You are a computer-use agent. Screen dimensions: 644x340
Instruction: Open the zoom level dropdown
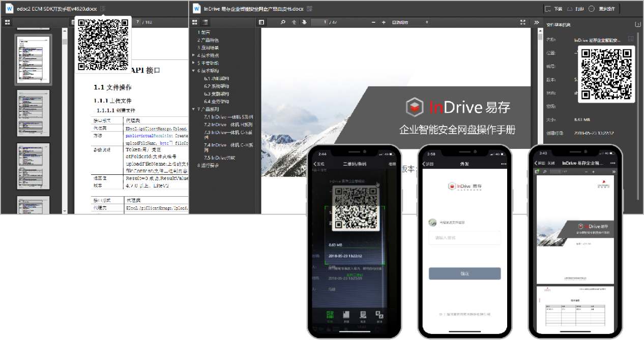409,22
